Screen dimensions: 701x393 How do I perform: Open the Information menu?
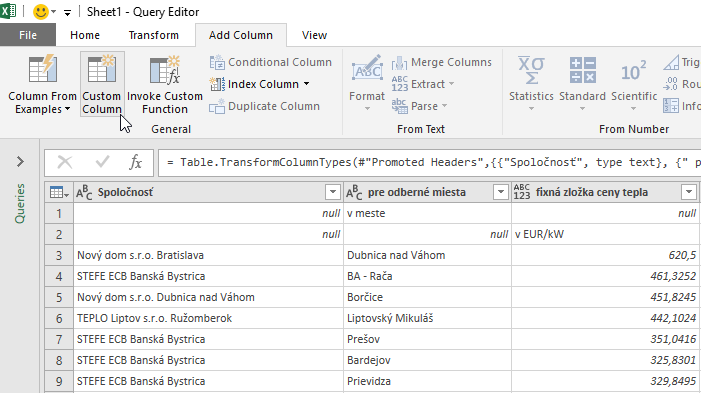point(681,106)
